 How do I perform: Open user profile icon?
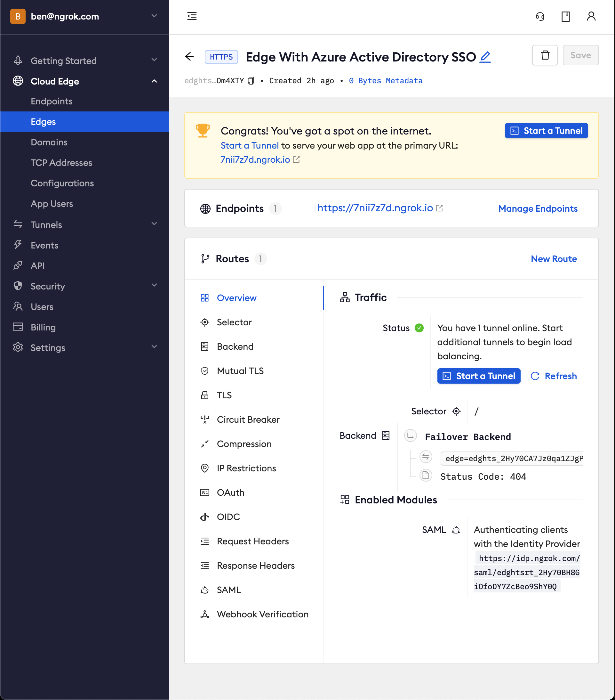[591, 16]
